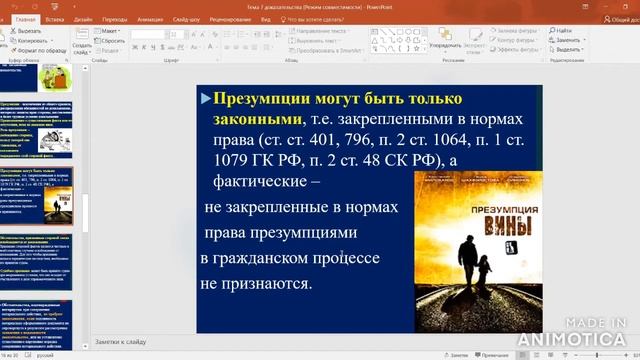Click the slide panel scroll-down arrow
The width and height of the screenshot is (640, 360).
coord(85,347)
